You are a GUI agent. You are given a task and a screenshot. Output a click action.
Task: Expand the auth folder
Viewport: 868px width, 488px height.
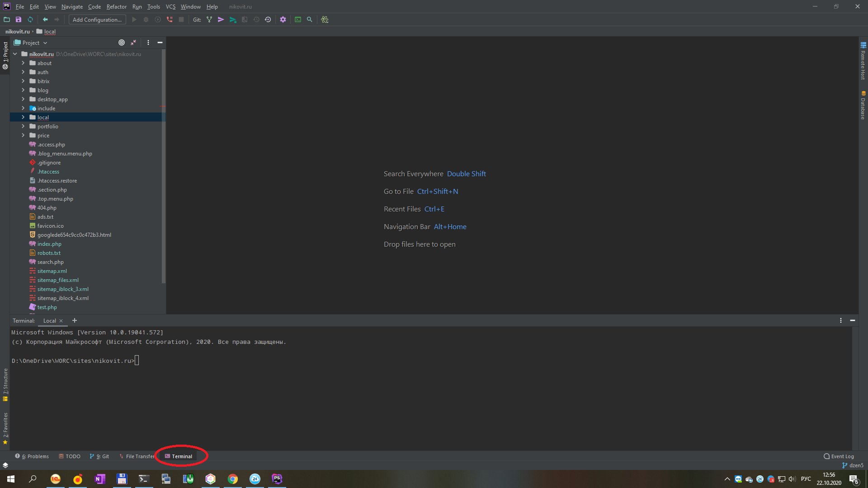point(23,72)
